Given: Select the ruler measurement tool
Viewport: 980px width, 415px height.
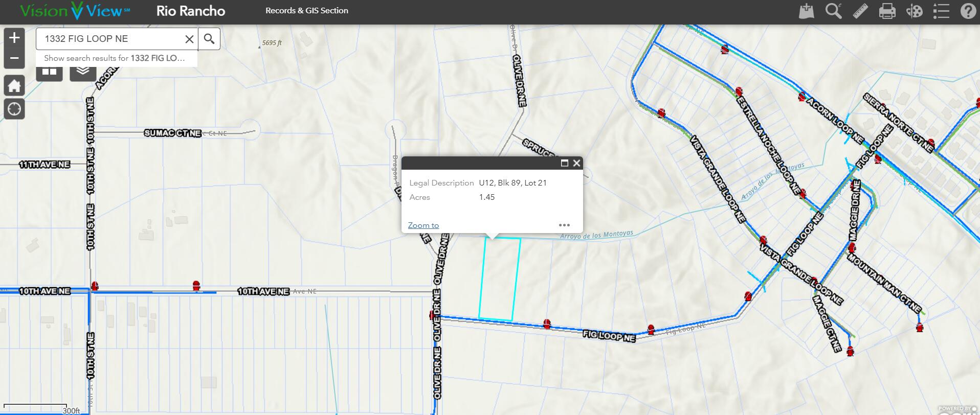Looking at the screenshot, I should click(x=860, y=11).
